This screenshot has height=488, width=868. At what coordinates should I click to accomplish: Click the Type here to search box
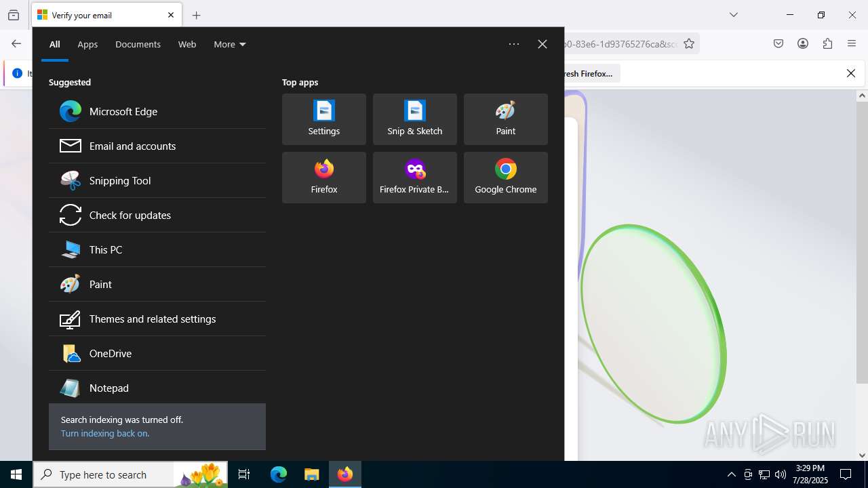[130, 474]
